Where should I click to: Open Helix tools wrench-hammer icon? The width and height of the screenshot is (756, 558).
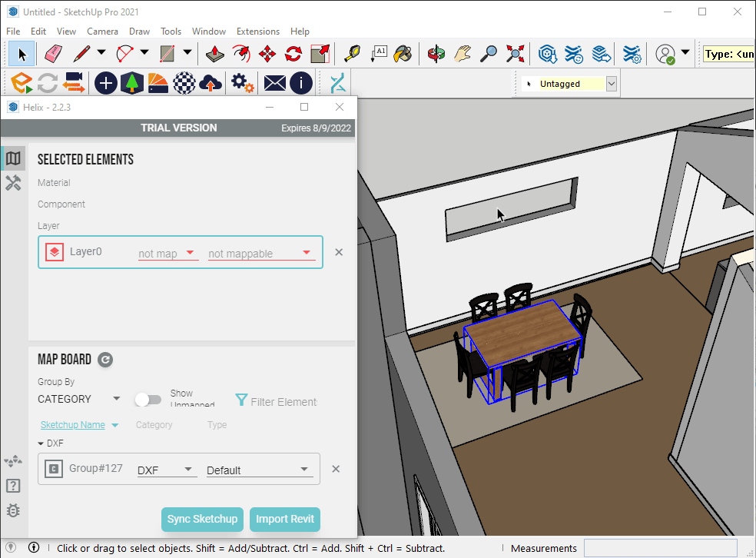tap(13, 183)
